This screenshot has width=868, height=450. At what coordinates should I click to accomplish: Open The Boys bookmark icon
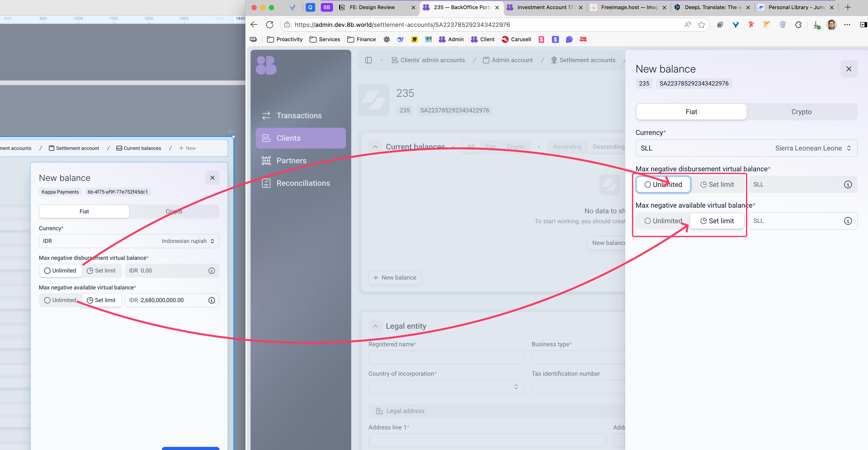click(583, 39)
